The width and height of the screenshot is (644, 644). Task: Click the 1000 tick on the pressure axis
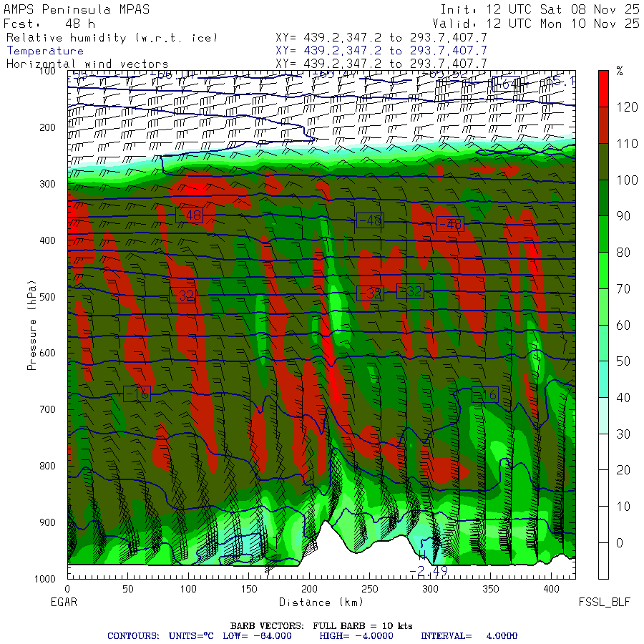click(x=45, y=579)
